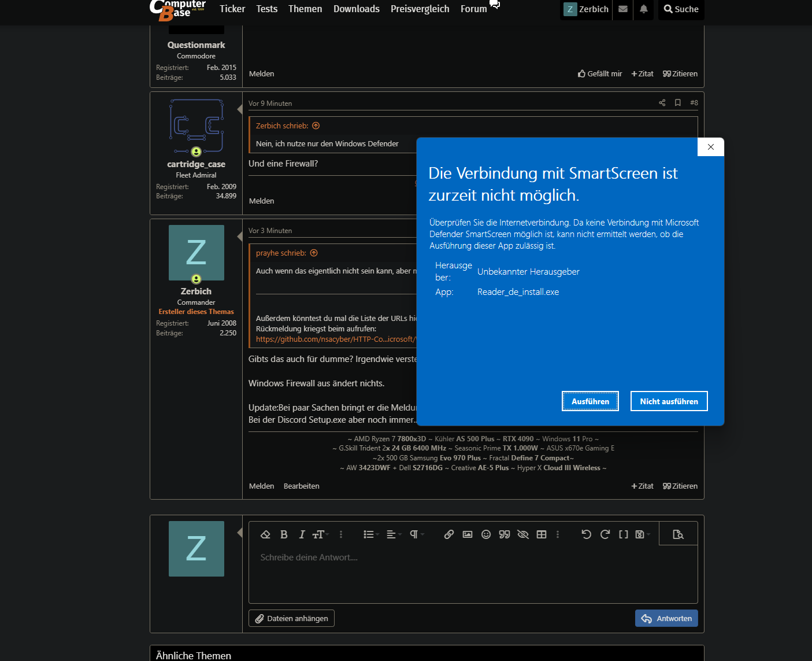Image resolution: width=812 pixels, height=661 pixels.
Task: Open the save draft dropdown
Action: pos(643,534)
